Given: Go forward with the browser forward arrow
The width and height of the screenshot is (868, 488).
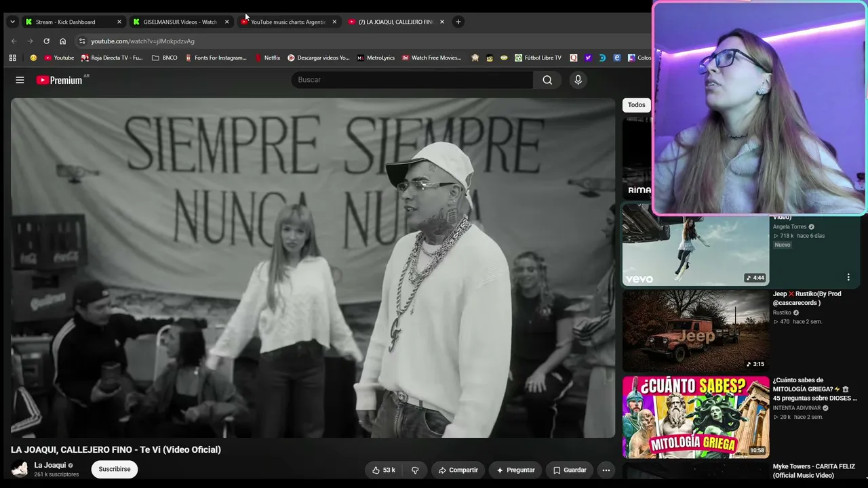Looking at the screenshot, I should [30, 41].
